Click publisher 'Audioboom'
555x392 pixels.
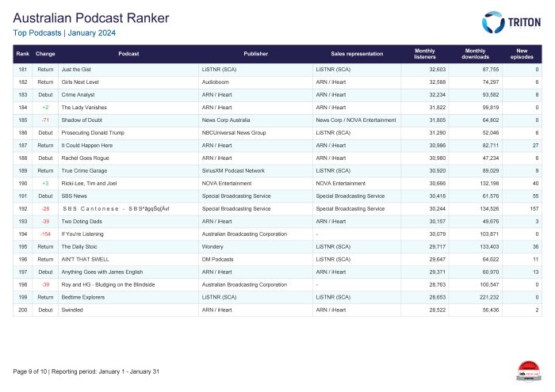pos(215,82)
